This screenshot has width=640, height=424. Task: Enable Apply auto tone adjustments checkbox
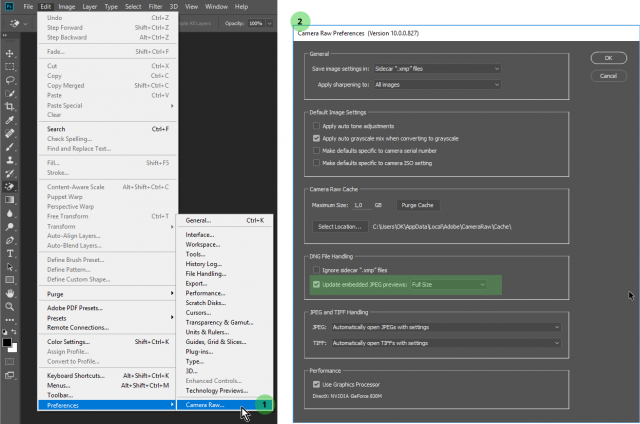316,126
